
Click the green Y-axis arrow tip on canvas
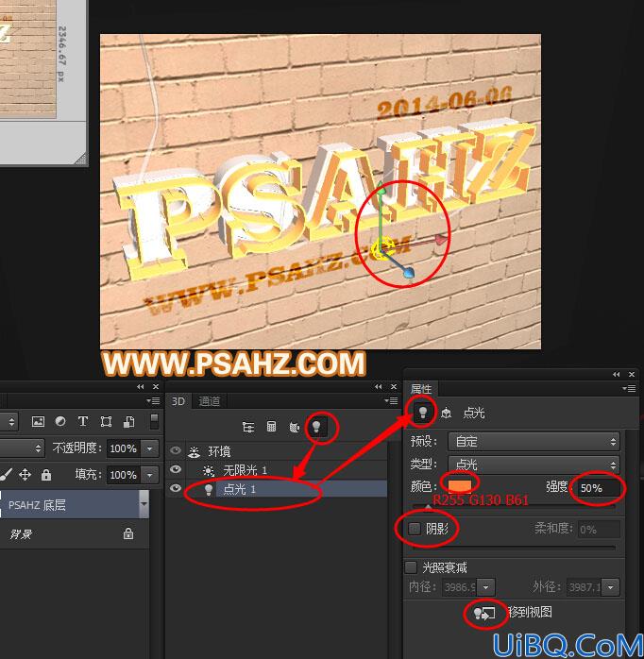[x=381, y=188]
